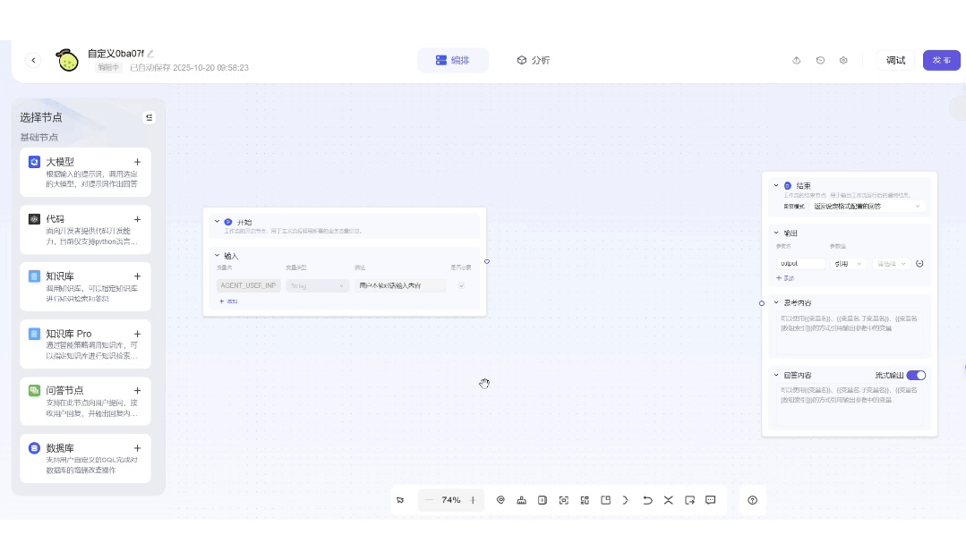
Task: Open the history clock icon in header
Action: (x=820, y=61)
